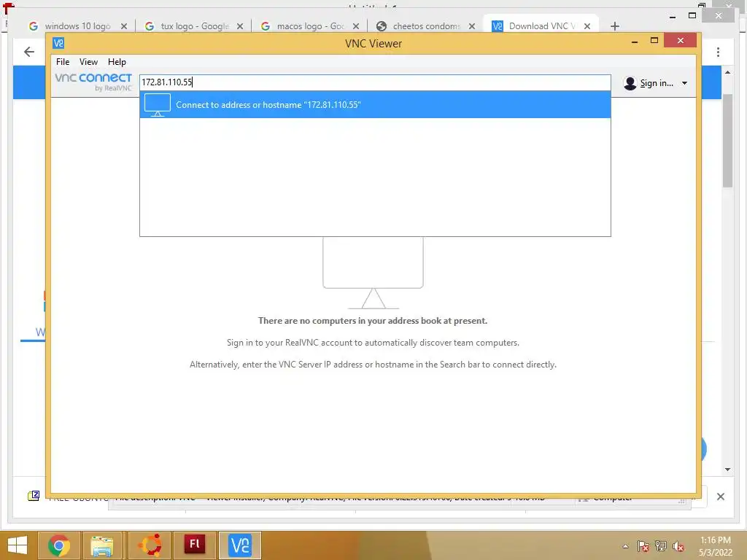Open a new Chrome tab

click(615, 26)
